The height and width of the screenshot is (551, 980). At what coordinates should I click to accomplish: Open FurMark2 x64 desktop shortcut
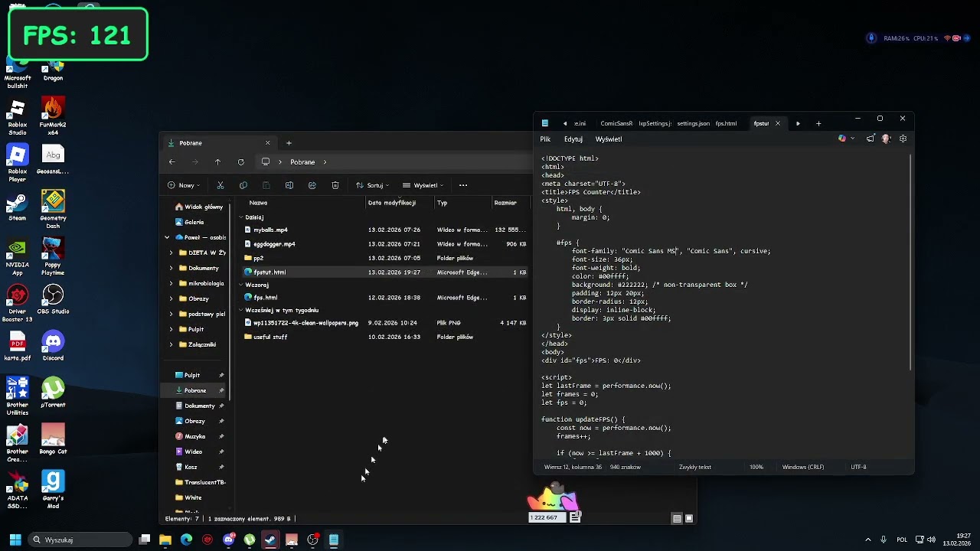point(53,116)
